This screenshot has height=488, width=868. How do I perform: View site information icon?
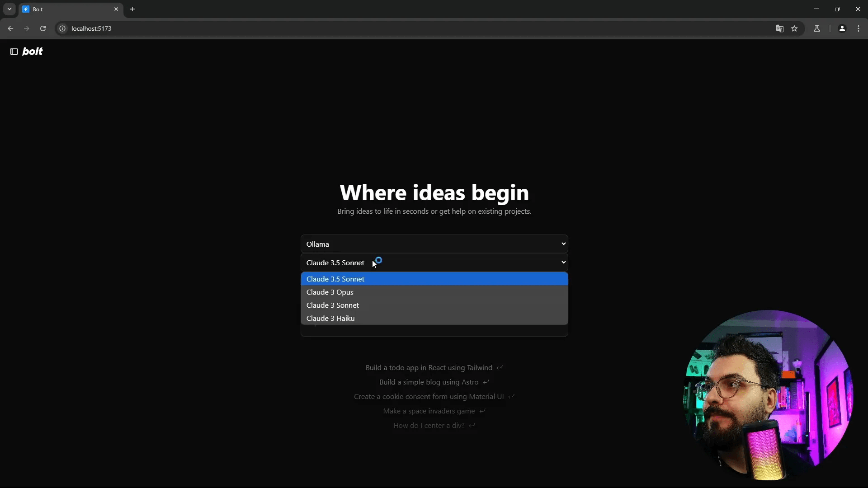click(62, 28)
